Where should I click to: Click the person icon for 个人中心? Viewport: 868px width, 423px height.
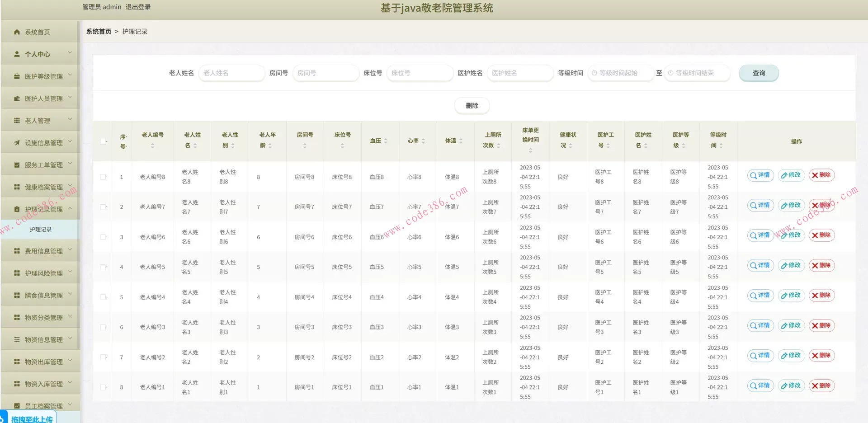pyautogui.click(x=17, y=54)
